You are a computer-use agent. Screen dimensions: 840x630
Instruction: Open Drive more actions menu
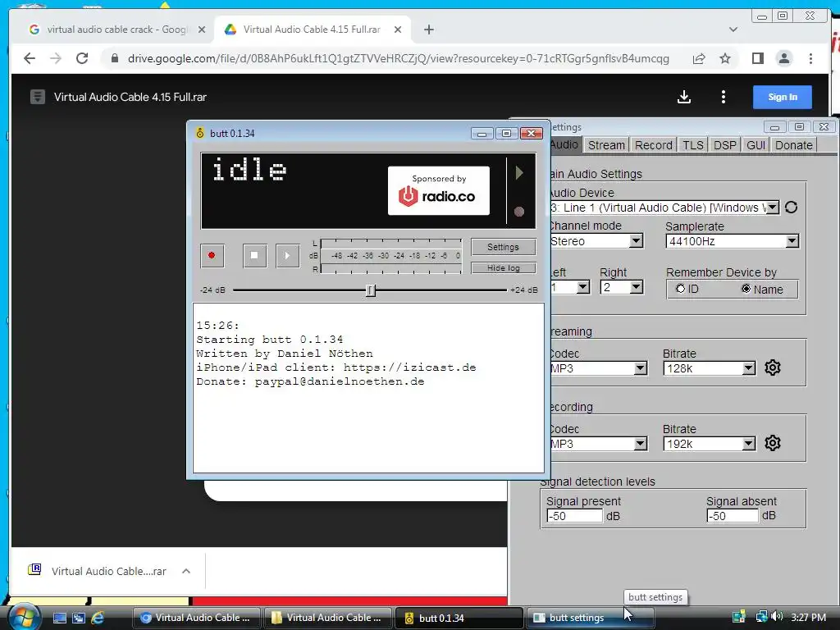724,97
